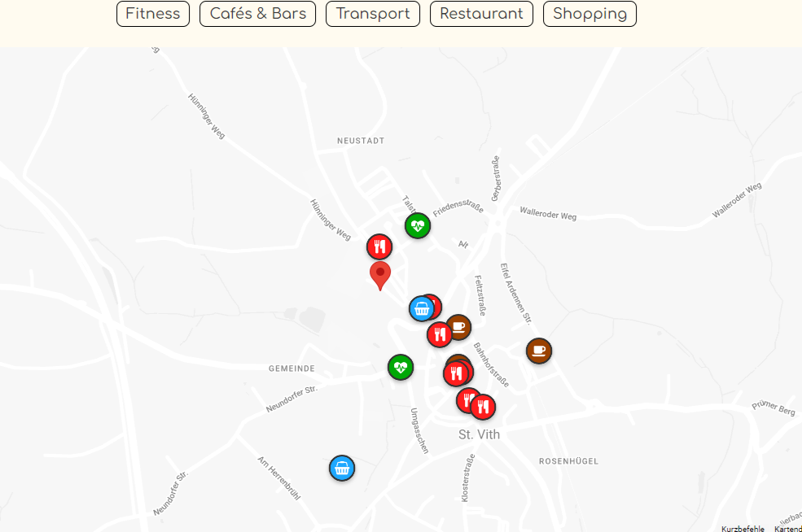
Task: Toggle the Cafés & Bars filter
Action: click(258, 14)
